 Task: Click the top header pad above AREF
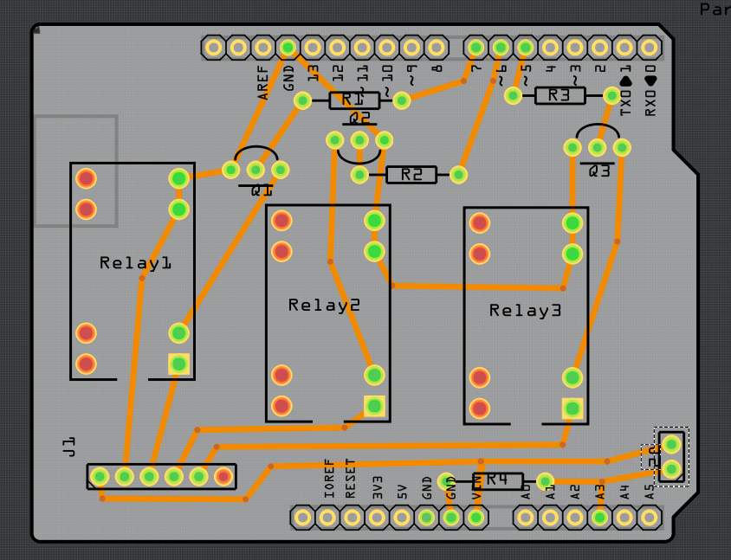[x=263, y=48]
